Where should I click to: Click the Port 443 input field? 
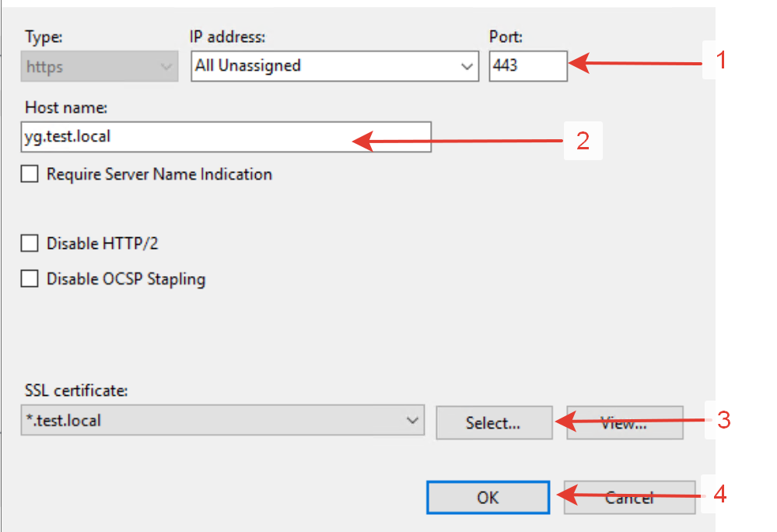[x=528, y=66]
